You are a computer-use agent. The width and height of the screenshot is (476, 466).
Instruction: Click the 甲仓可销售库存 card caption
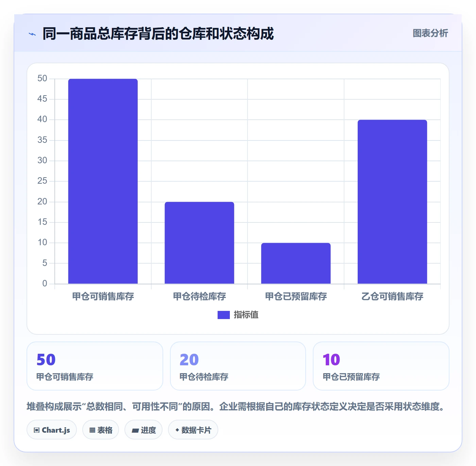coord(65,377)
